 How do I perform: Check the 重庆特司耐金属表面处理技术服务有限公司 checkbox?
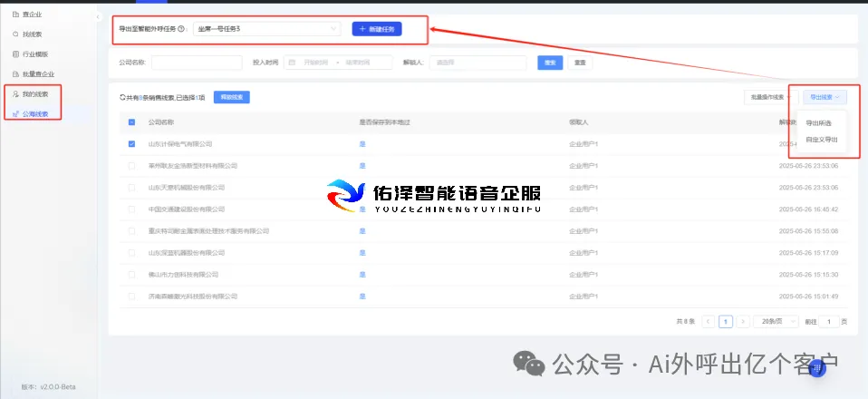click(x=131, y=231)
